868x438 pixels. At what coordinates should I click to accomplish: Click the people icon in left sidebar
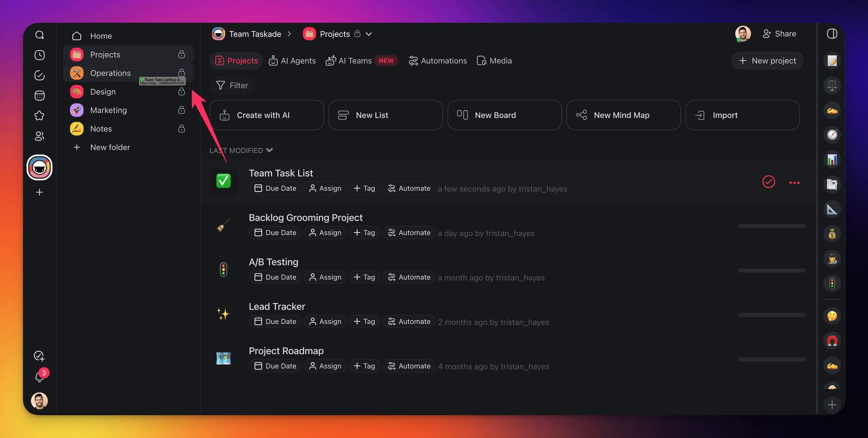pyautogui.click(x=40, y=136)
